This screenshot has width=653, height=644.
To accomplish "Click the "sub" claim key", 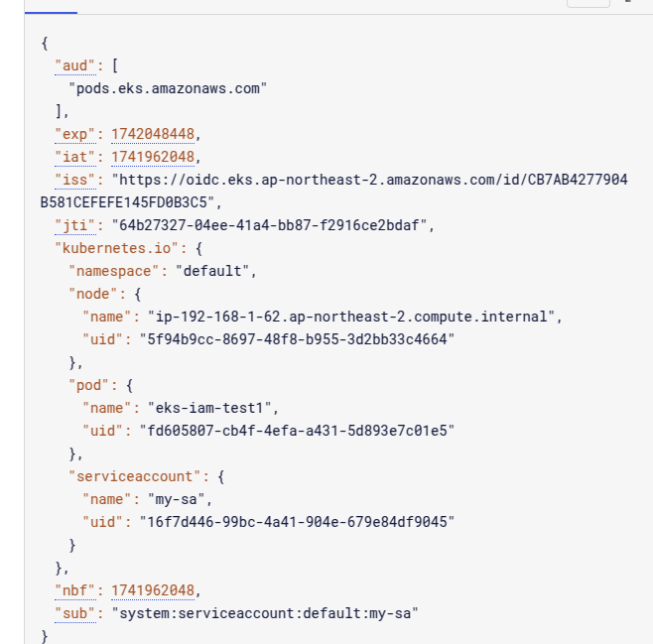I will 74,613.
